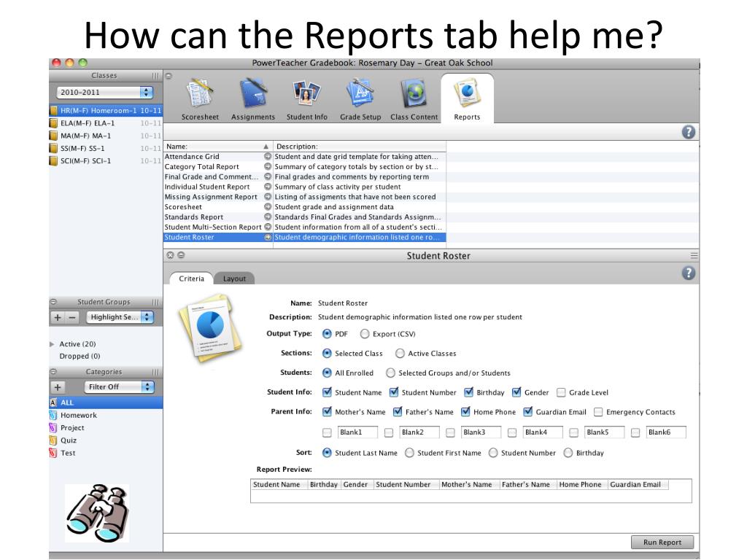This screenshot has width=747, height=560.
Task: Select PDF output type
Action: pyautogui.click(x=327, y=334)
